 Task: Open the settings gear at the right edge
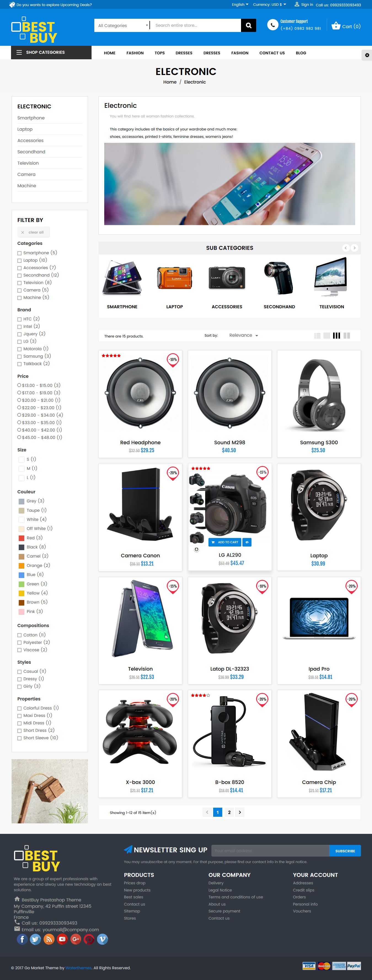click(x=367, y=55)
